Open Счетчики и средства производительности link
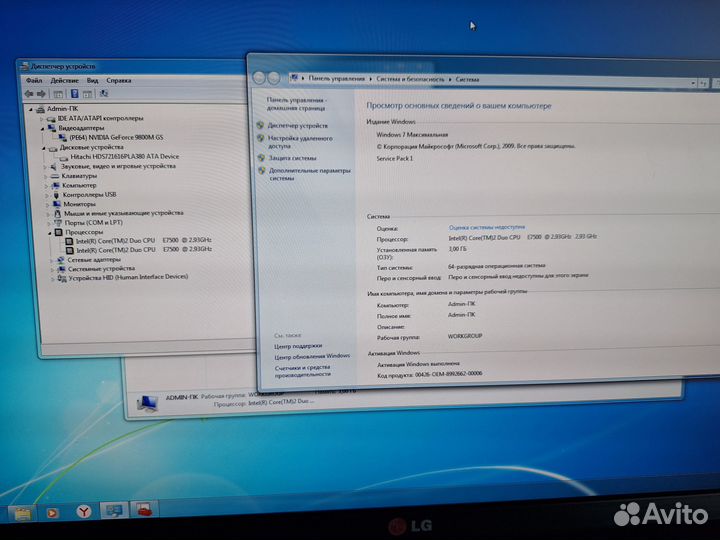720x540 pixels. (303, 371)
